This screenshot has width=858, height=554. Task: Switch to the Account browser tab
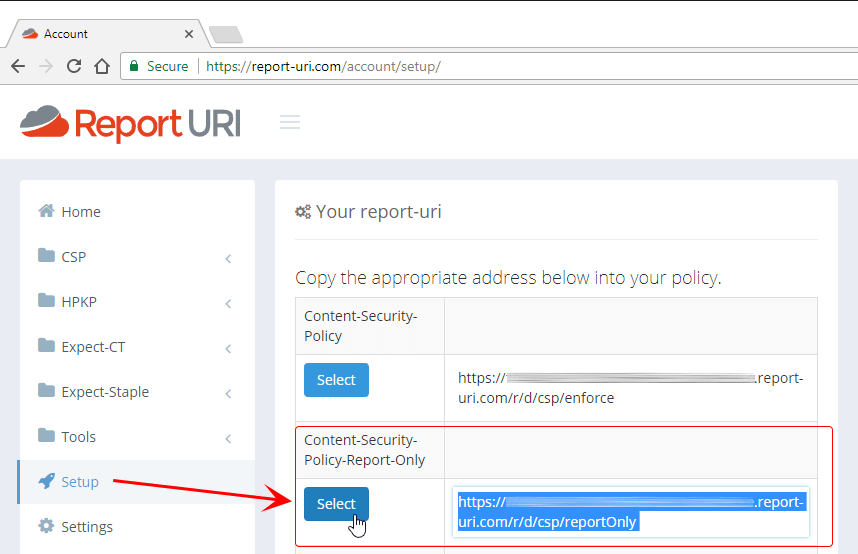coord(100,33)
